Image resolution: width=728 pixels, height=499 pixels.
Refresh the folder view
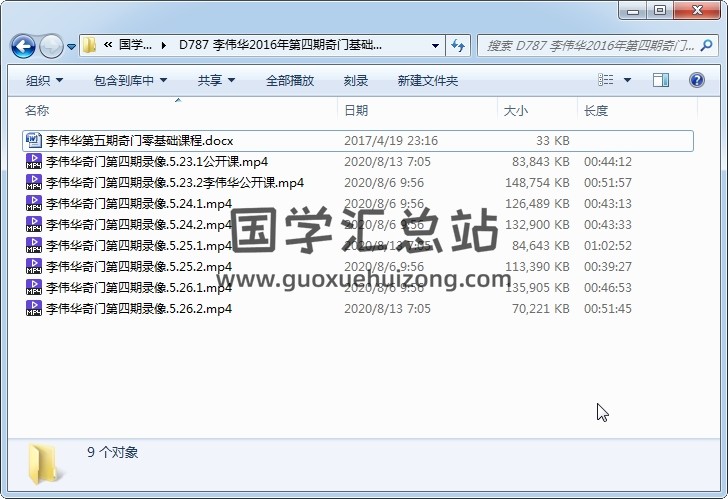458,45
